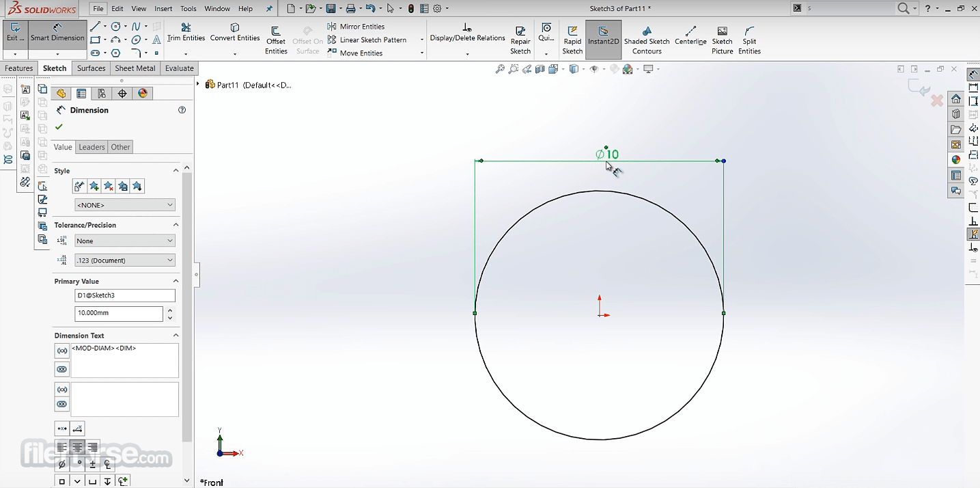The height and width of the screenshot is (488, 980).
Task: Confirm dimension with green checkmark
Action: [x=59, y=127]
